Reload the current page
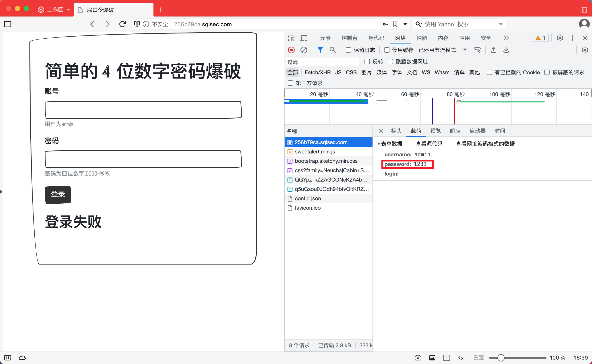The image size is (592, 364). pyautogui.click(x=122, y=24)
